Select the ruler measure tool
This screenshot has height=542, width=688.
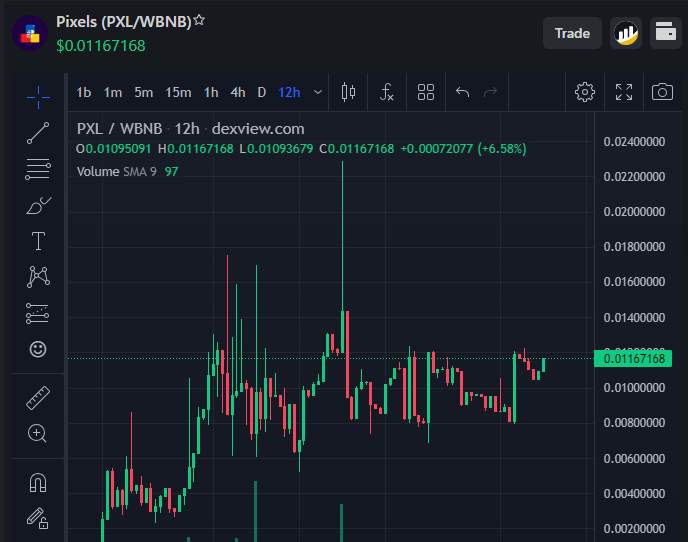(x=38, y=398)
